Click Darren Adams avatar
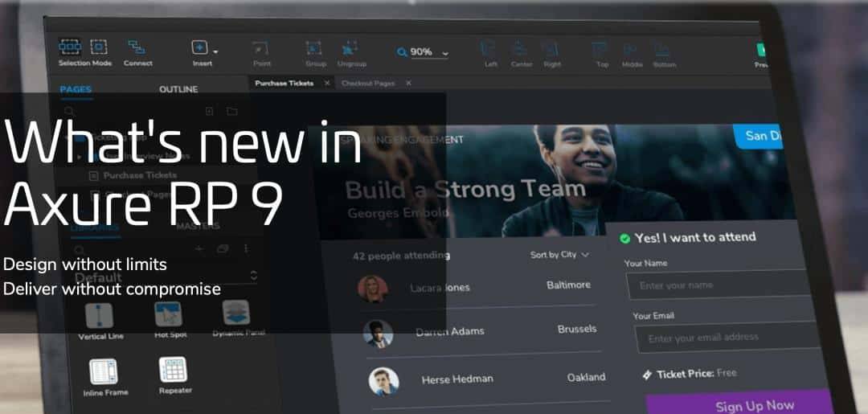 pyautogui.click(x=378, y=334)
